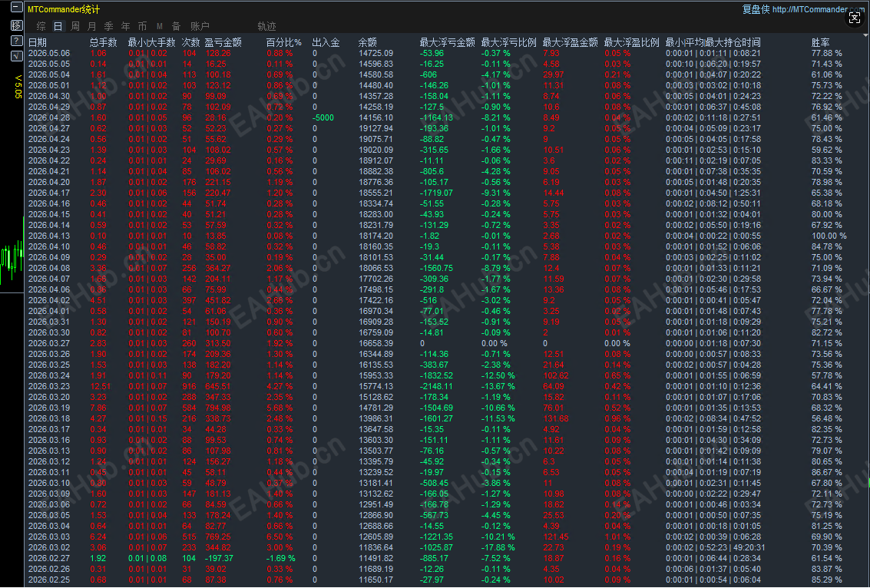Click the -5000 withdrawal cell
The height and width of the screenshot is (588, 870).
pos(323,117)
